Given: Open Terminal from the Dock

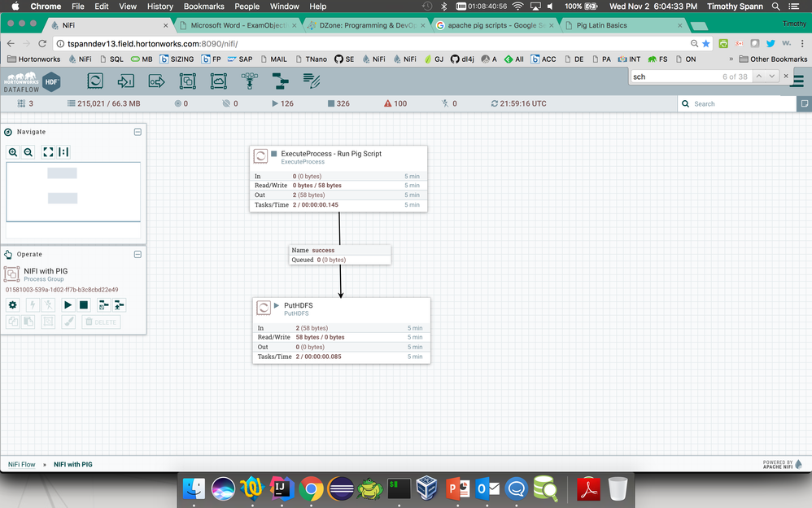Looking at the screenshot, I should (x=399, y=488).
